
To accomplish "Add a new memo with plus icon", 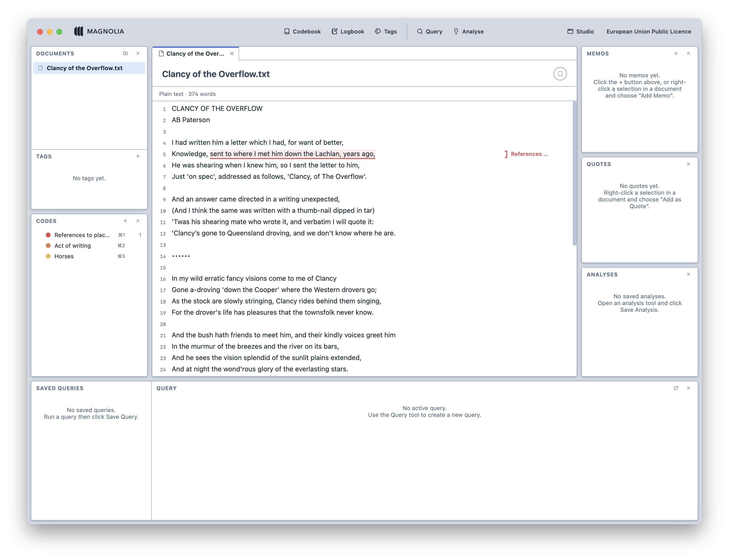I will click(x=676, y=53).
